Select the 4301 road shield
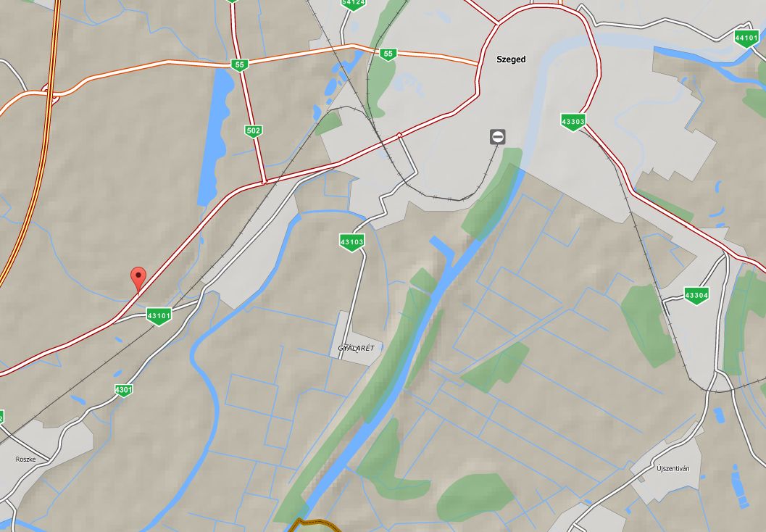Viewport: 766px width, 532px height. coord(124,390)
